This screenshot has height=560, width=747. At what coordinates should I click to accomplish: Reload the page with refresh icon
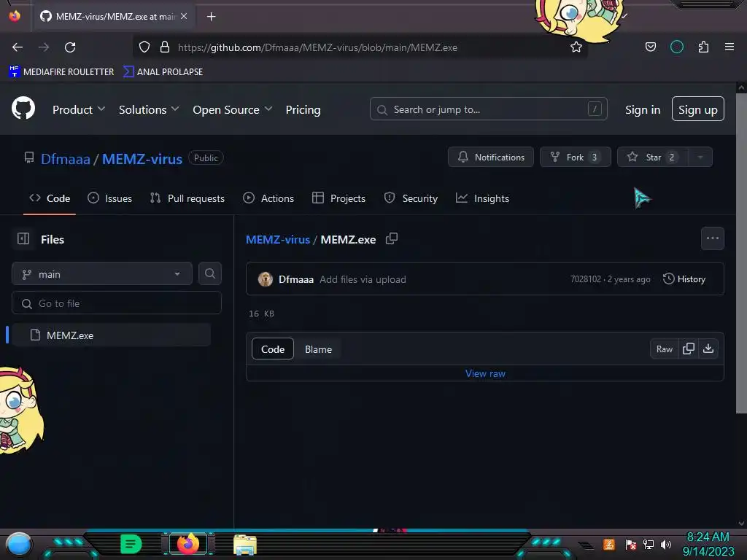(70, 47)
